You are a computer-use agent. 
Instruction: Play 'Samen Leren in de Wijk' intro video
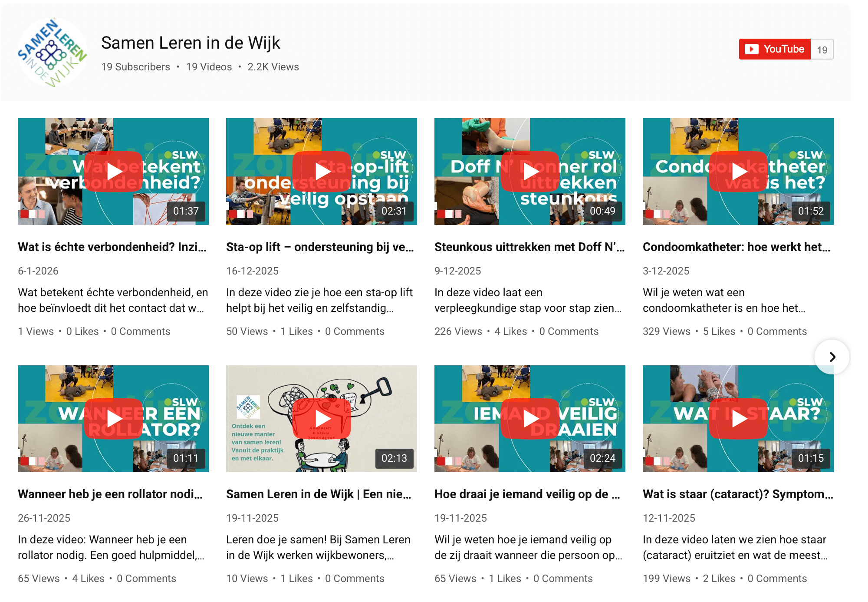322,419
